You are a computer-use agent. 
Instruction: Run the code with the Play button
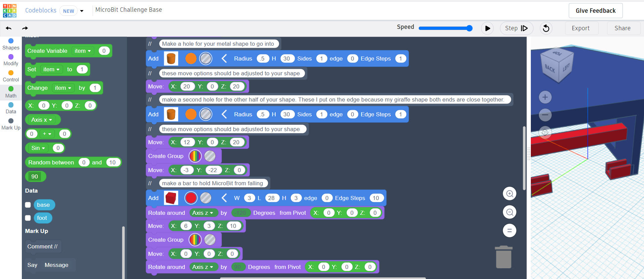[488, 28]
